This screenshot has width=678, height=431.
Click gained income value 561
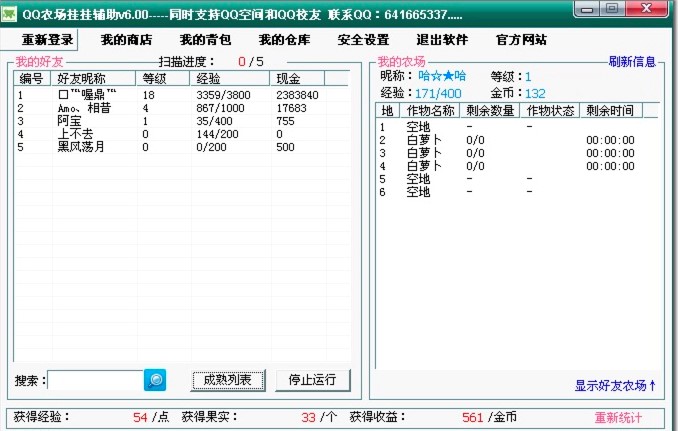click(x=472, y=417)
